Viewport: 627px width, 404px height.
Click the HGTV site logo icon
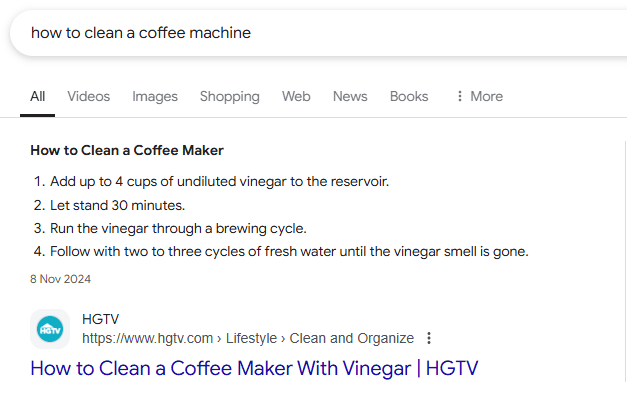(50, 329)
